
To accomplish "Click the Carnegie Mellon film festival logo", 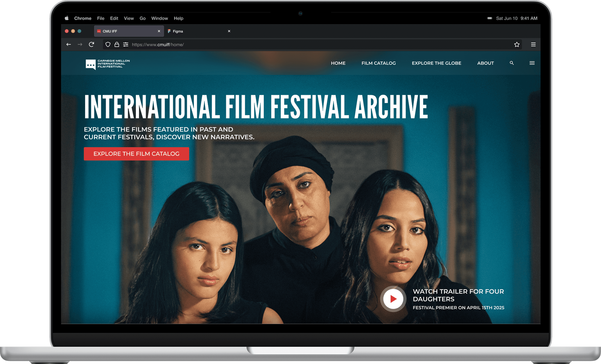I will [108, 64].
